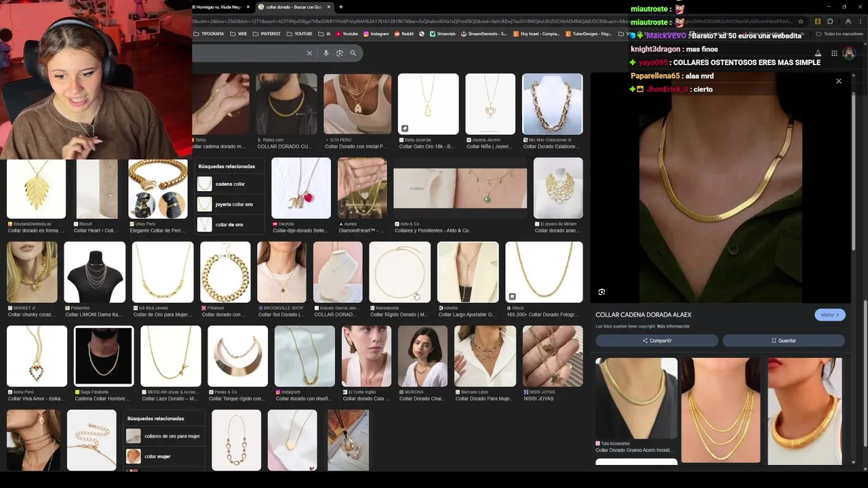Switch to Hormigas vs. Viuda Negra tab
This screenshot has height=488, width=868.
[x=217, y=7]
